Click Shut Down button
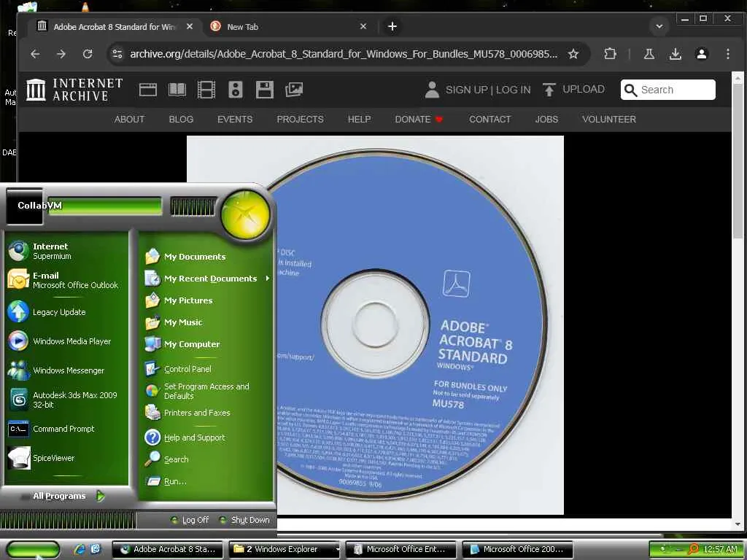The image size is (747, 560). coord(244,520)
